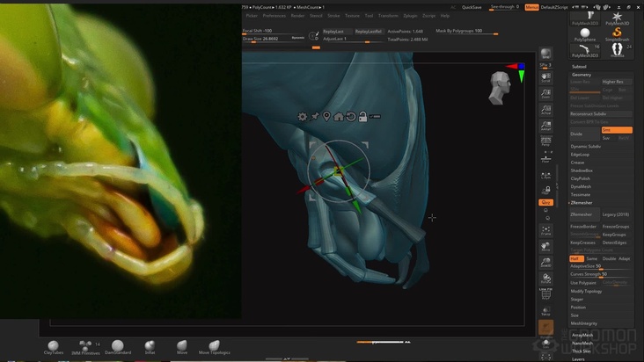This screenshot has height=362, width=644.
Task: Click the gizmo home reset icon
Action: pos(339,116)
